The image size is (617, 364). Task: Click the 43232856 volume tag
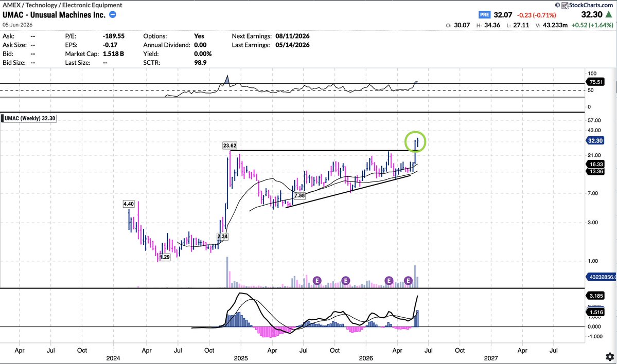pos(601,277)
